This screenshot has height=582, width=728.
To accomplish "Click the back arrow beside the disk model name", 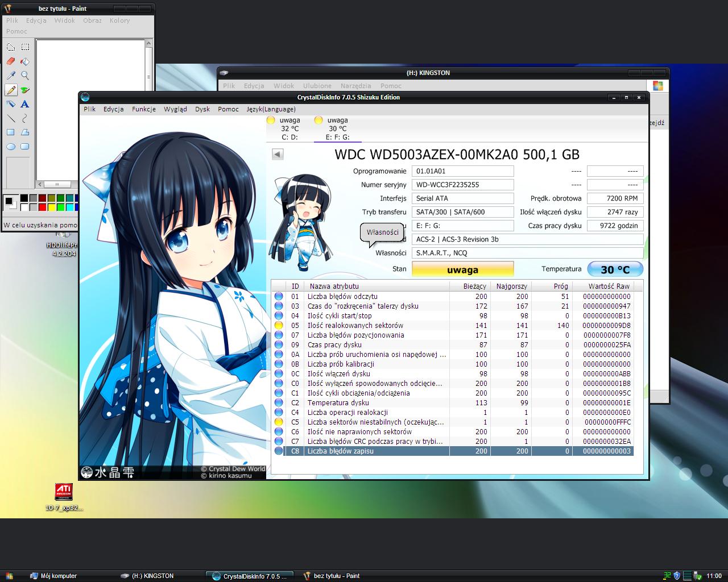I will tap(278, 154).
